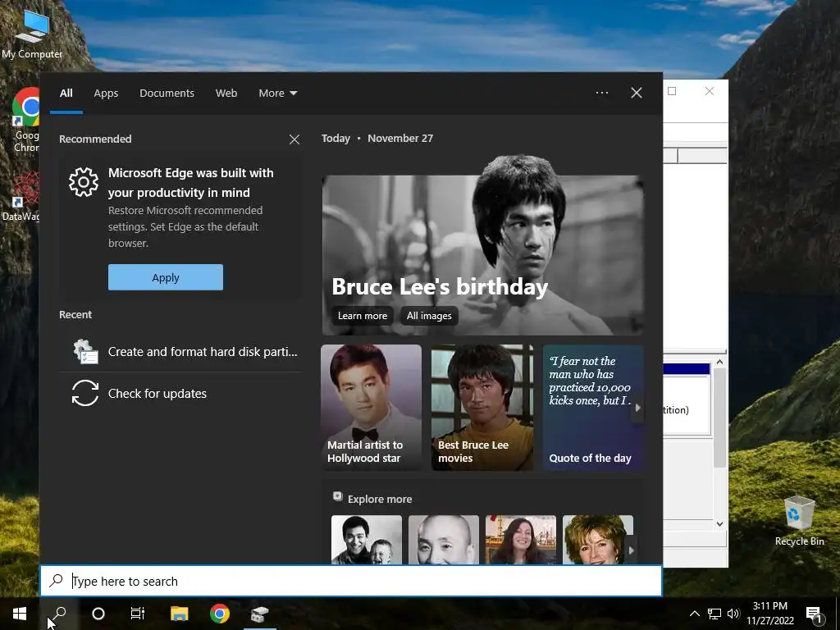This screenshot has height=630, width=840.
Task: Switch to the Apps search tab
Action: [106, 94]
